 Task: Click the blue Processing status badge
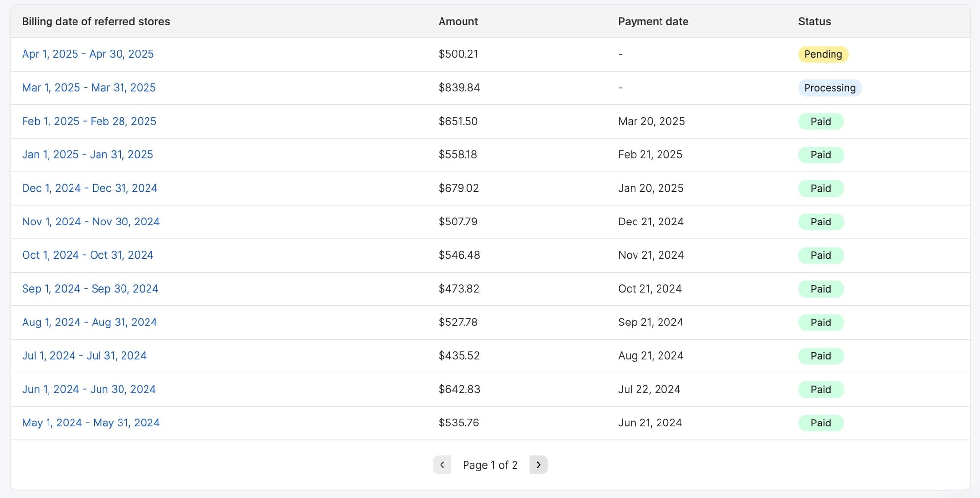pyautogui.click(x=830, y=88)
